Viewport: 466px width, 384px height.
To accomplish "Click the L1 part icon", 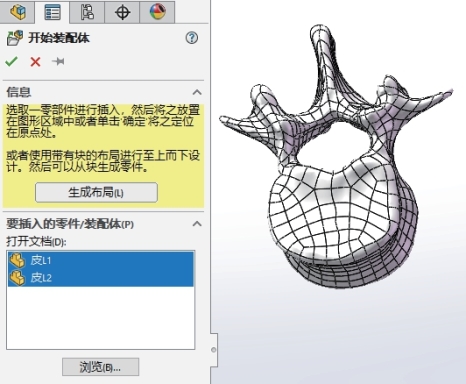I will click(17, 260).
